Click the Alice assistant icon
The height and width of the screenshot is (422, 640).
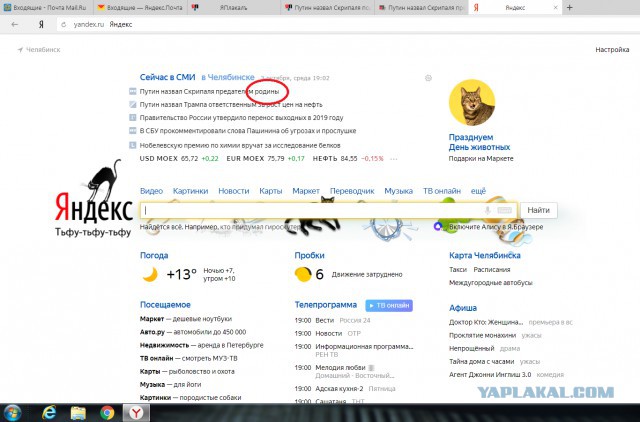[x=438, y=227]
